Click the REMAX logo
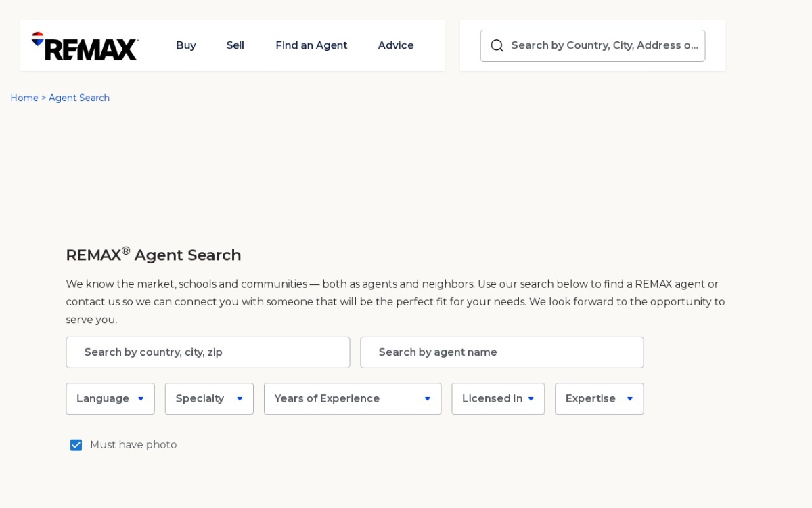The image size is (812, 508). coord(85,46)
